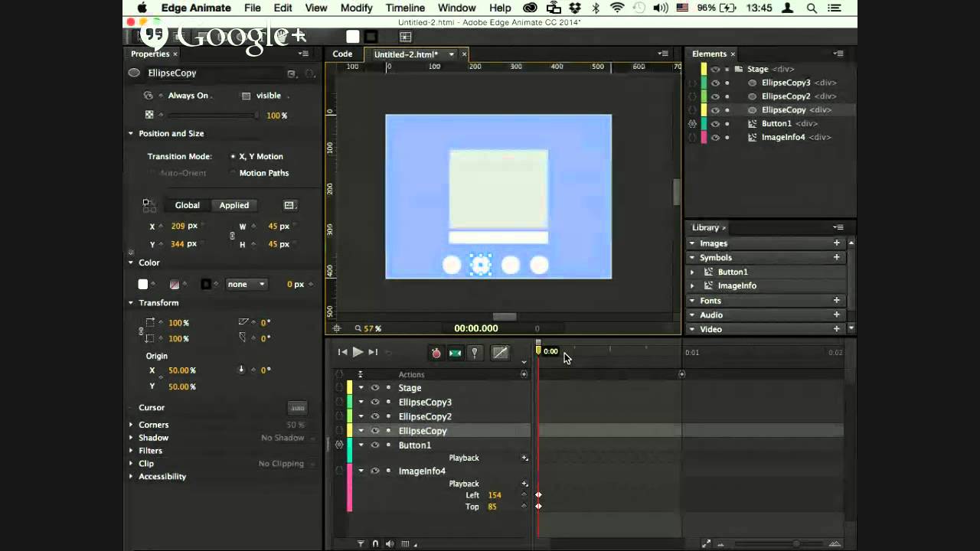Click the filter animated elements icon

point(361,544)
